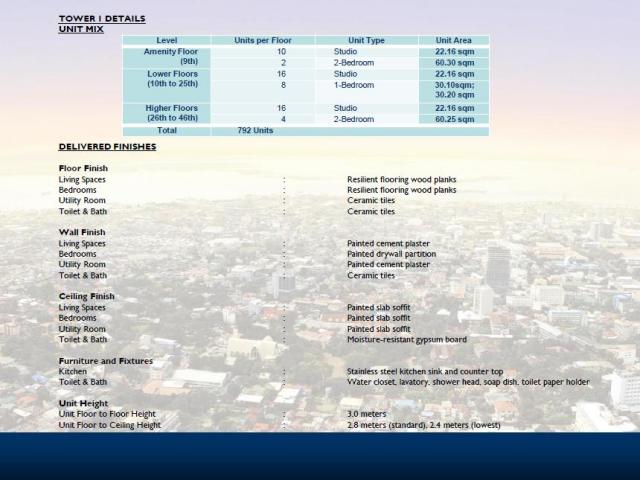Select the "Painted drywall partition" value
Screen dimensions: 640x480
[x=391, y=254]
